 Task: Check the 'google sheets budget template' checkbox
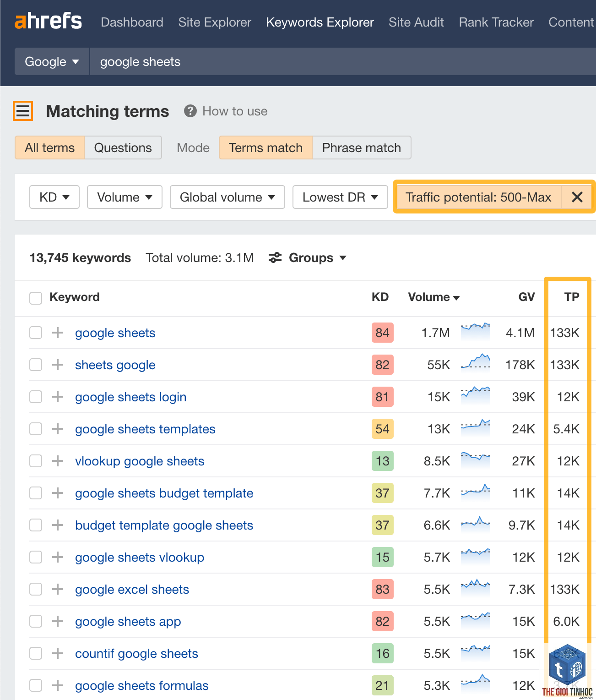tap(36, 493)
